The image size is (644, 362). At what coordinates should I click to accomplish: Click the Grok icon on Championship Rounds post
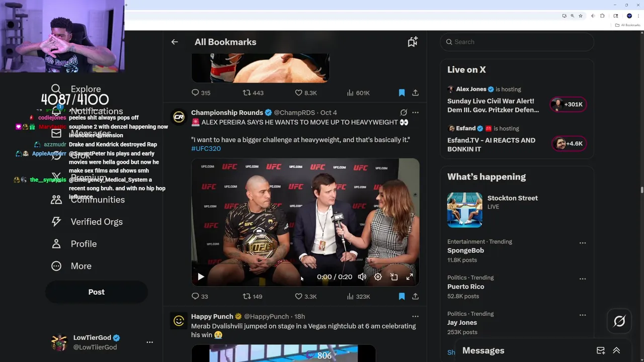tap(404, 113)
